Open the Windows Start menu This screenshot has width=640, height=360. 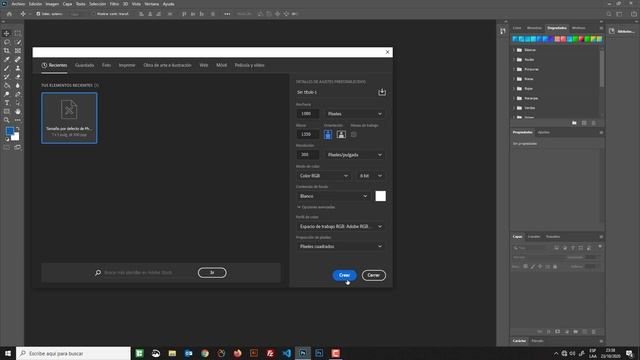click(8, 353)
